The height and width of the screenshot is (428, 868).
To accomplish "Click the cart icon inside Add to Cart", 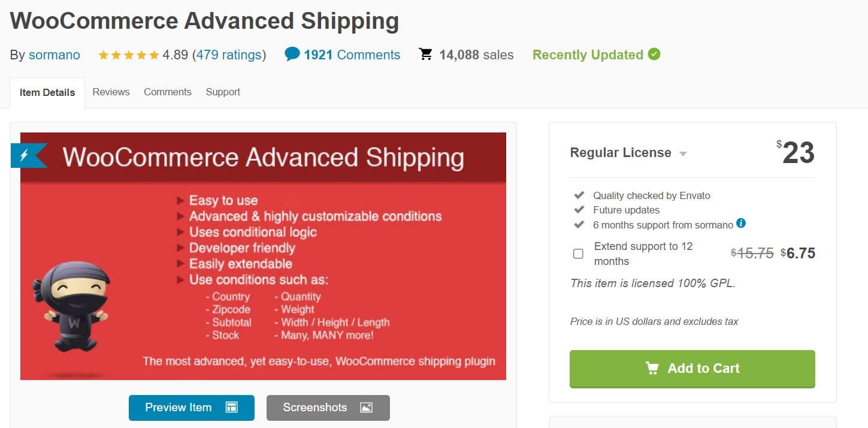I will (652, 369).
